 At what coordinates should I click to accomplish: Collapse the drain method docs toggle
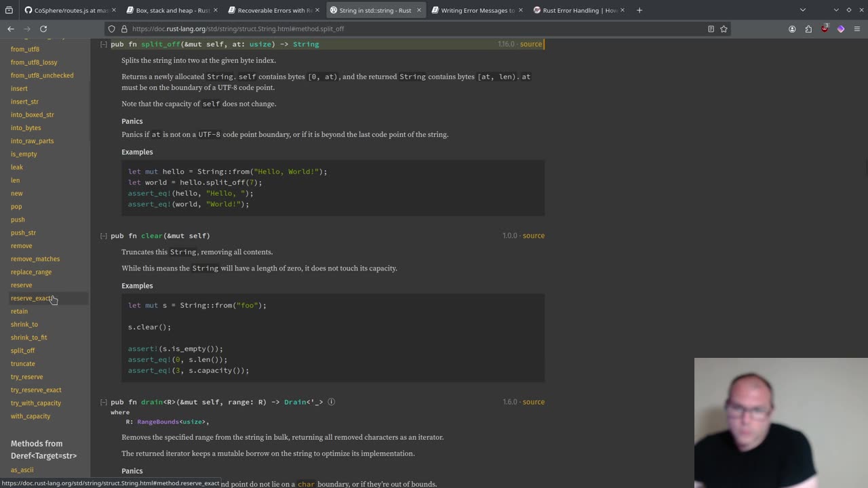(x=104, y=402)
